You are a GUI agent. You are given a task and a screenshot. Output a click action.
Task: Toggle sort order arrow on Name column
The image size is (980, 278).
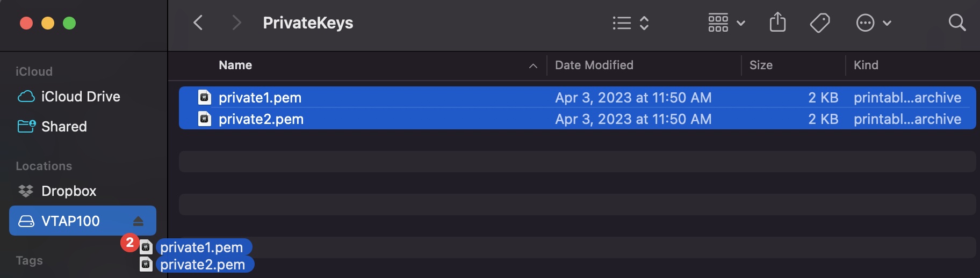pos(533,65)
